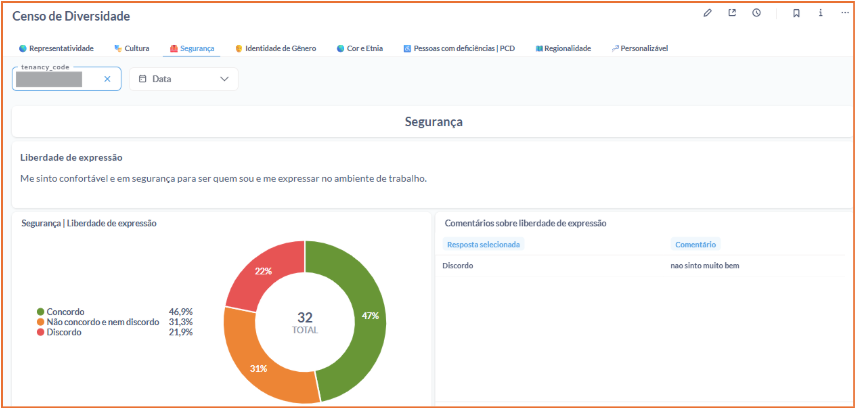Bookmark this dashboard with the bookmark icon
The width and height of the screenshot is (855, 408).
pyautogui.click(x=796, y=13)
